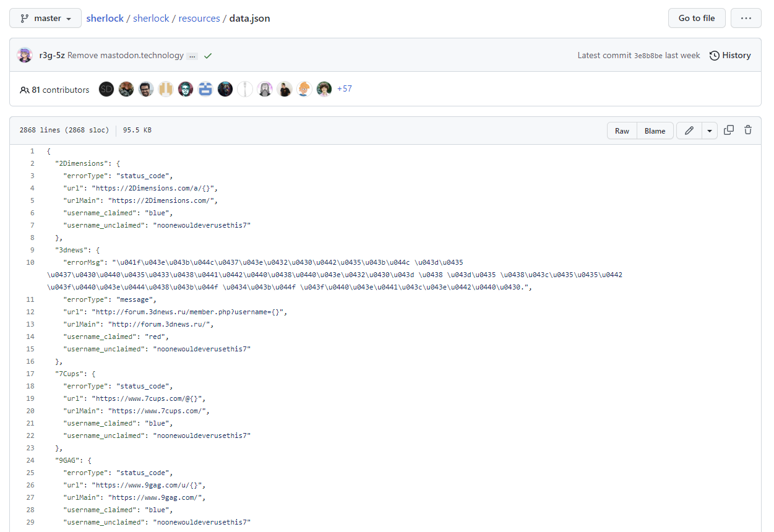Image resolution: width=774 pixels, height=532 pixels.
Task: Click the Raw button
Action: (x=622, y=131)
